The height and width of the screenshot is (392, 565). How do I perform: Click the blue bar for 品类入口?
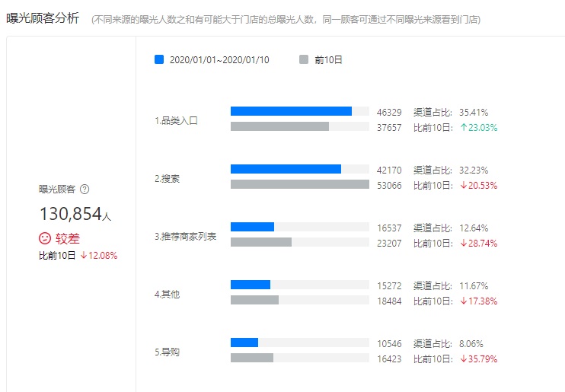pyautogui.click(x=291, y=111)
